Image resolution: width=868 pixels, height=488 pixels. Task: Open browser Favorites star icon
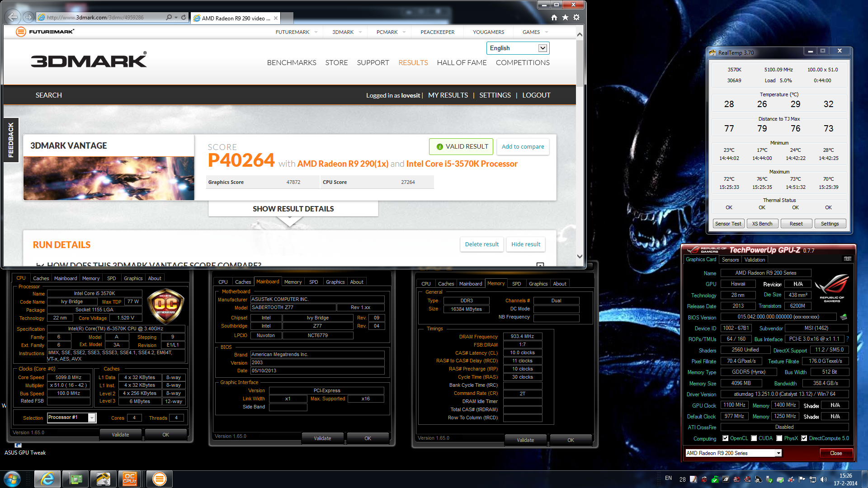(565, 17)
